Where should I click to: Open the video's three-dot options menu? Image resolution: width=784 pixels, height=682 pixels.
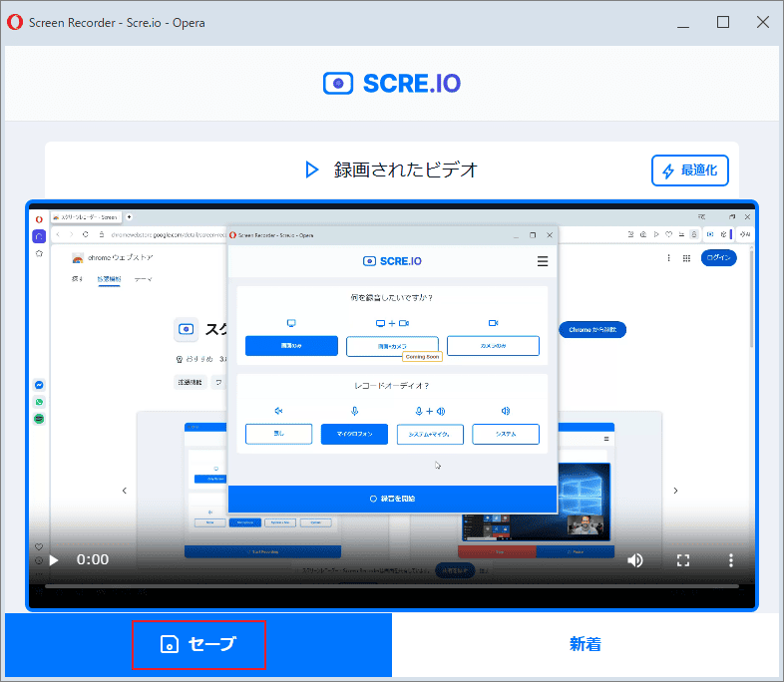click(730, 560)
